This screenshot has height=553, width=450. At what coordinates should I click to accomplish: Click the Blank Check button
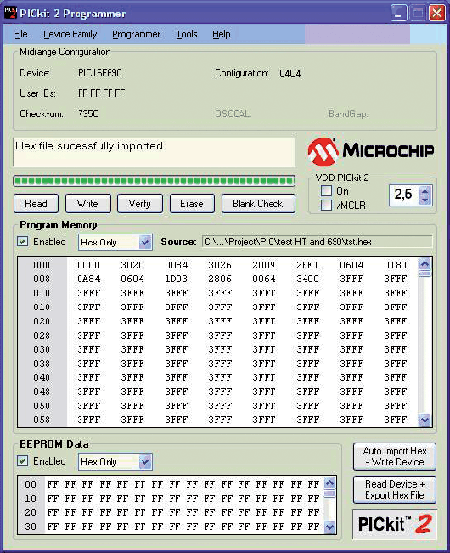point(258,203)
